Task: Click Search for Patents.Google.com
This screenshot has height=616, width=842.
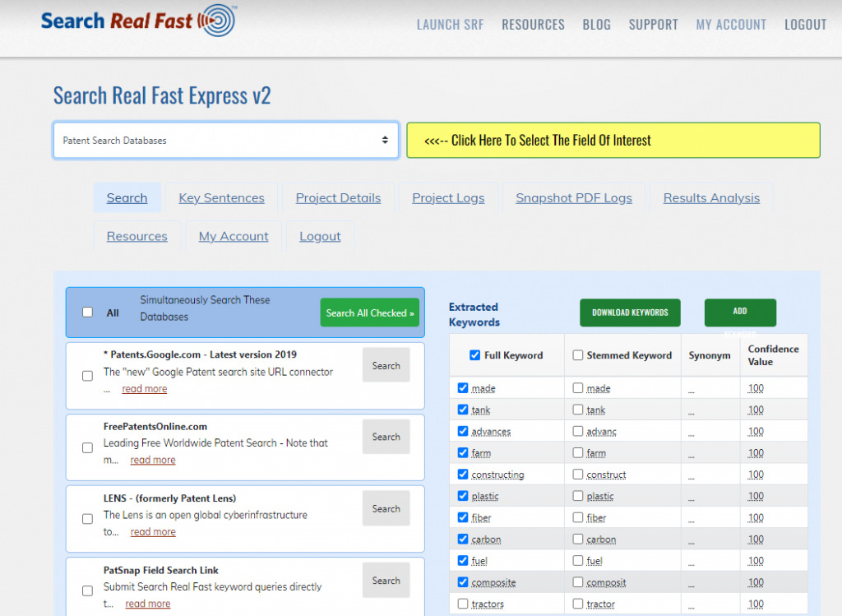Action: (x=386, y=365)
